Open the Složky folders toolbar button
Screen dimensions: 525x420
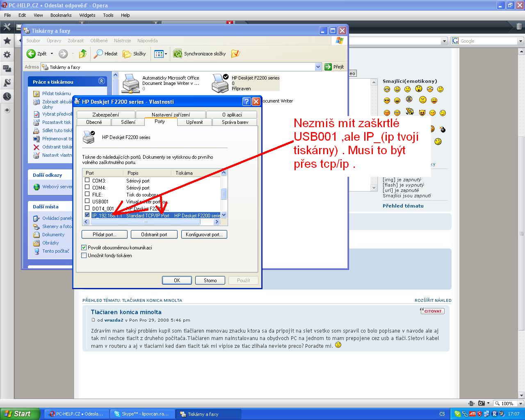point(127,54)
